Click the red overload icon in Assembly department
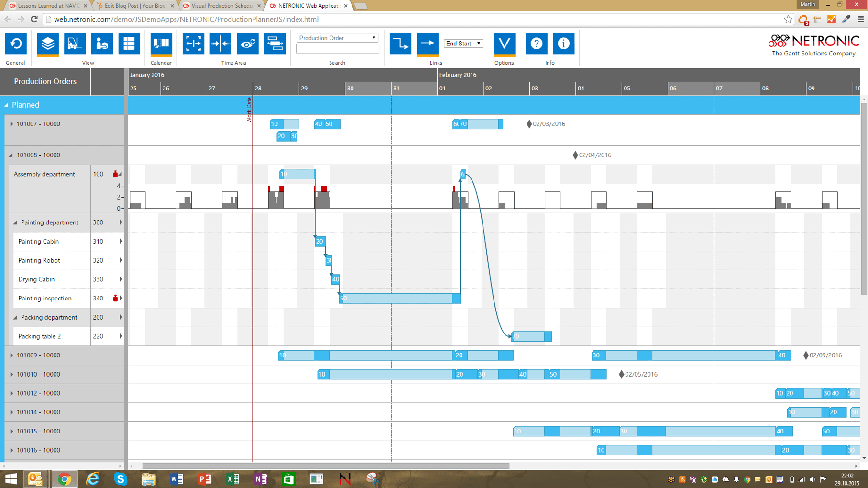 pyautogui.click(x=115, y=174)
